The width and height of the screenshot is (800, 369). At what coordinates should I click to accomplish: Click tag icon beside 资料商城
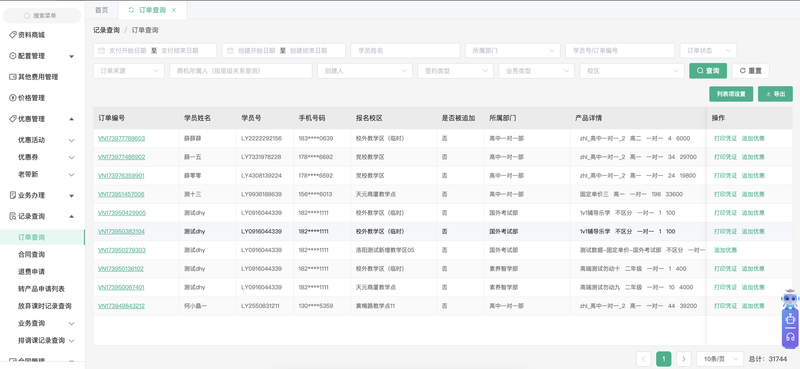tap(13, 35)
